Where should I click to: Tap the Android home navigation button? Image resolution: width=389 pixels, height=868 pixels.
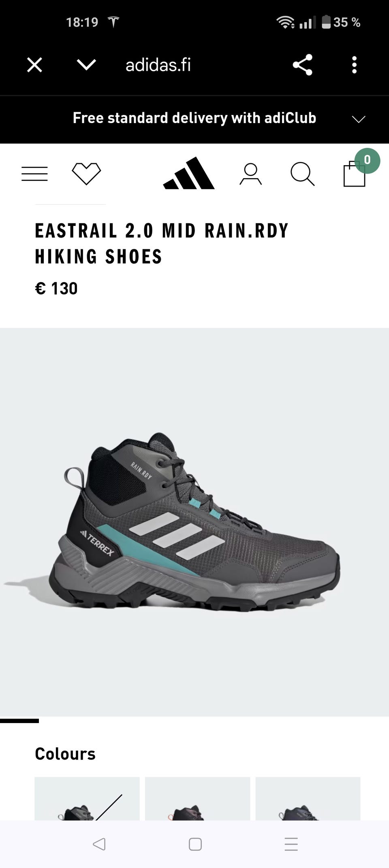tap(195, 844)
